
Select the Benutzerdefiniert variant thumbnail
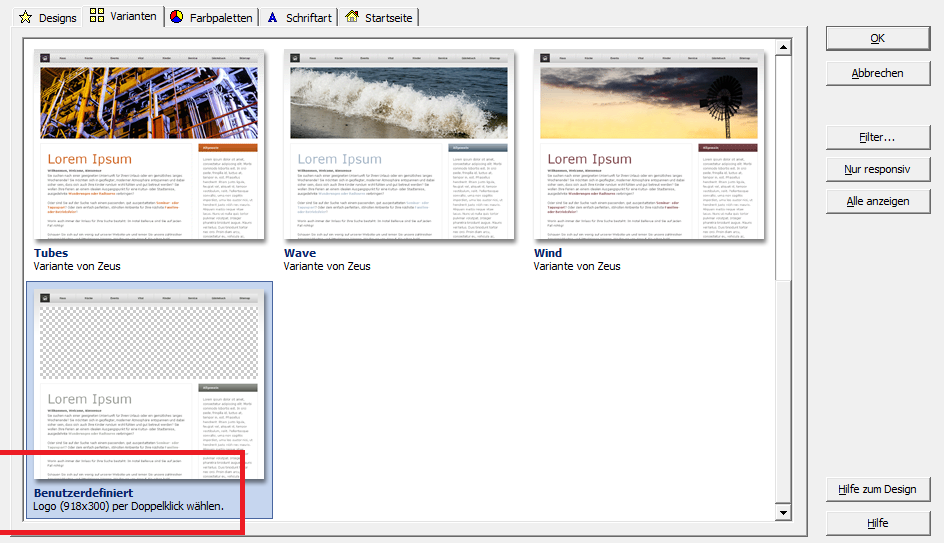pyautogui.click(x=149, y=385)
